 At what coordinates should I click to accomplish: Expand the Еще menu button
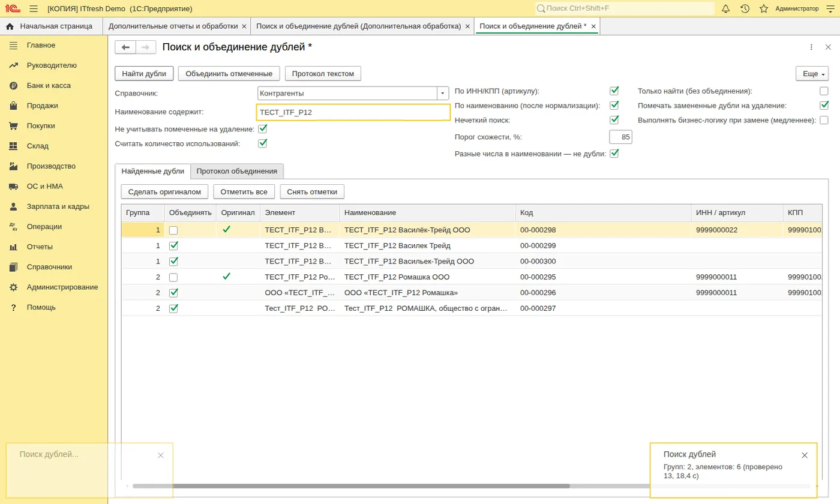point(814,74)
